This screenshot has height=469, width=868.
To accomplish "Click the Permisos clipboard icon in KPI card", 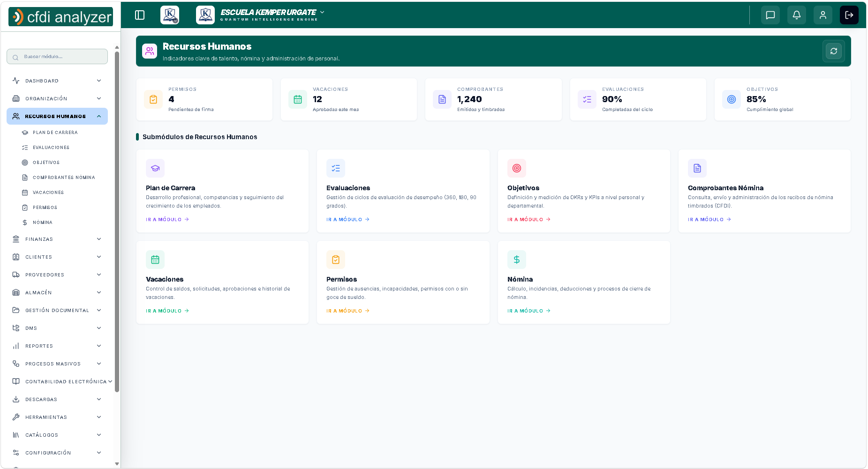I will [153, 99].
